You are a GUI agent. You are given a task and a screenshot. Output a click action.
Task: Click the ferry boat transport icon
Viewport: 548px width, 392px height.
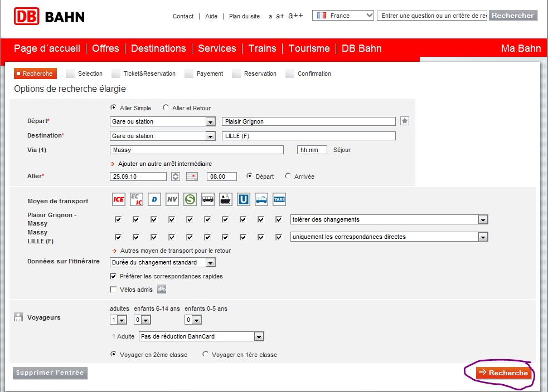[226, 199]
